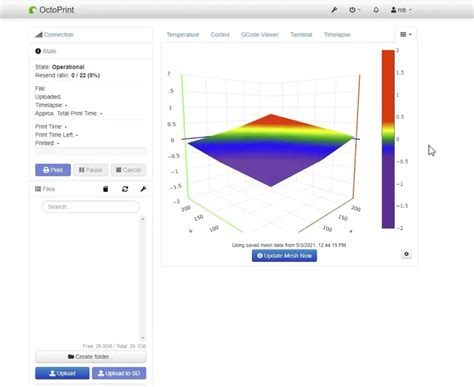Open the rob user account menu
Viewport: 474px width, 387px height.
tap(401, 10)
